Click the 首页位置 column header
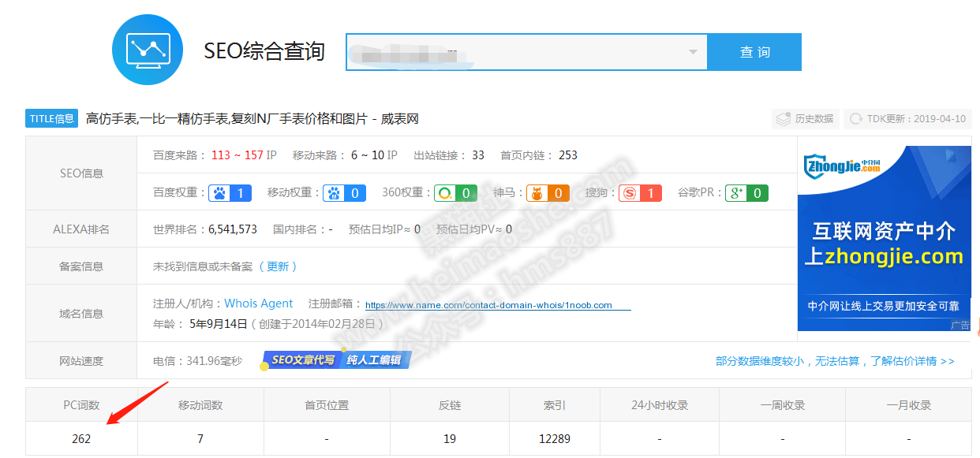 [327, 405]
